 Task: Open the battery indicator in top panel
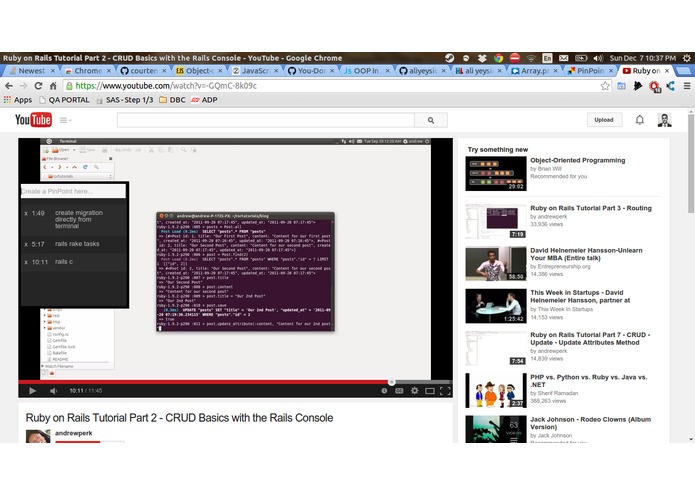pos(581,58)
